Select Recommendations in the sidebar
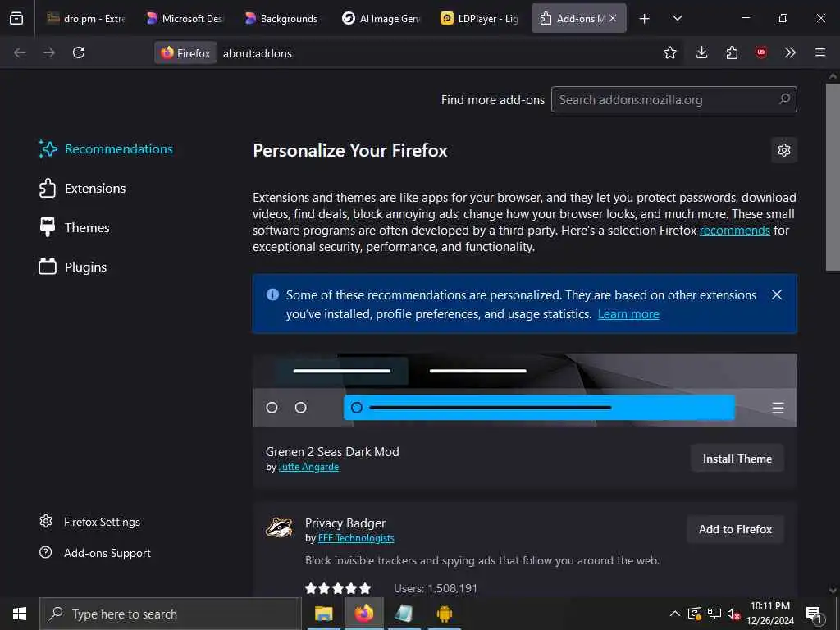This screenshot has width=840, height=630. (106, 149)
